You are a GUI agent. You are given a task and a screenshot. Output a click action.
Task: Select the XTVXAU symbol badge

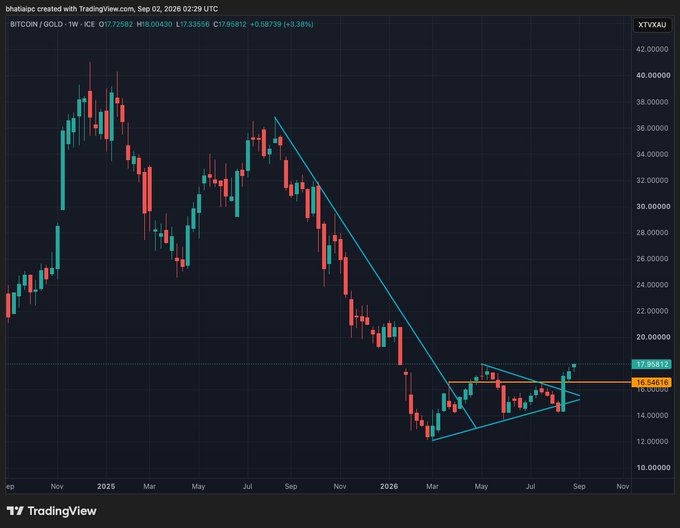tap(652, 25)
